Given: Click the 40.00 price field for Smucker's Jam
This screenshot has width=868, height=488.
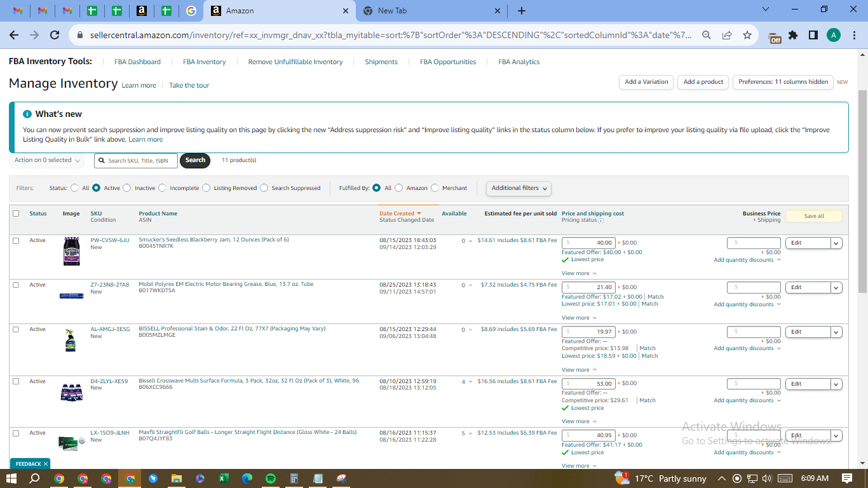Looking at the screenshot, I should (x=588, y=243).
